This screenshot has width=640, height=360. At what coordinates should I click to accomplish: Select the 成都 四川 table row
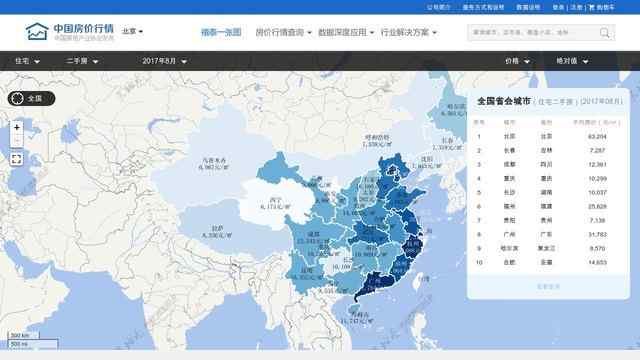coord(548,164)
